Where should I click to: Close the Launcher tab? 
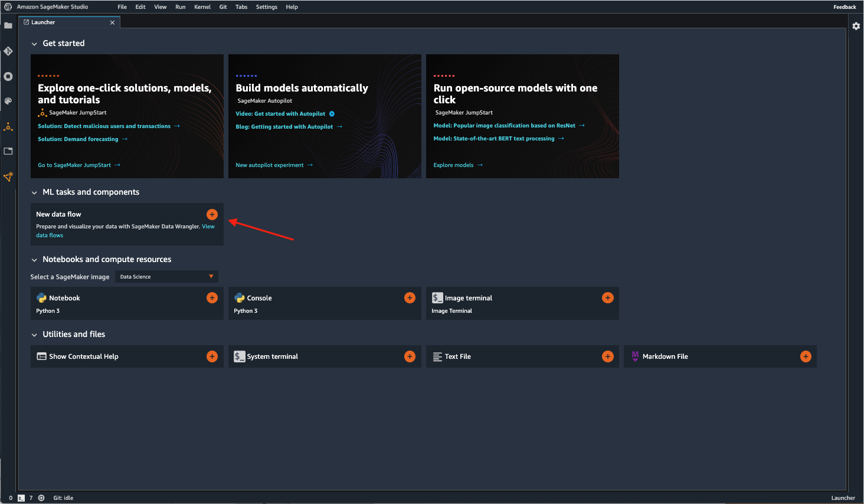click(112, 22)
